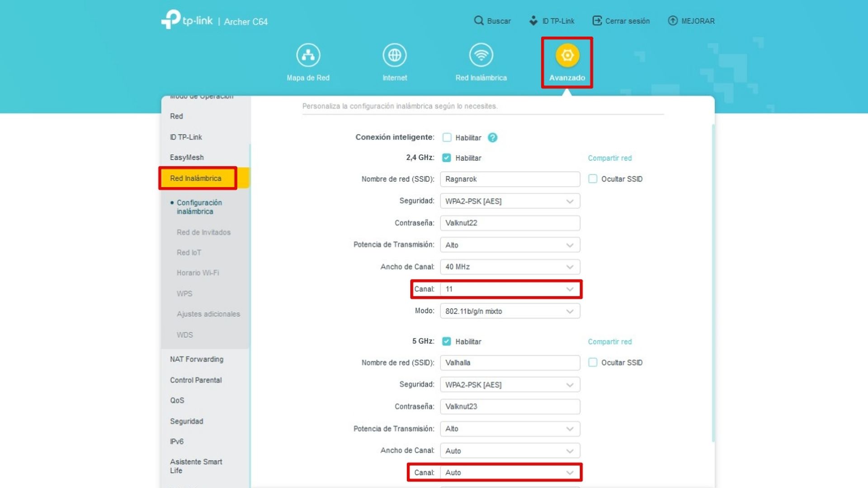868x488 pixels.
Task: Click the Conexión inteligente help icon
Action: pos(492,137)
